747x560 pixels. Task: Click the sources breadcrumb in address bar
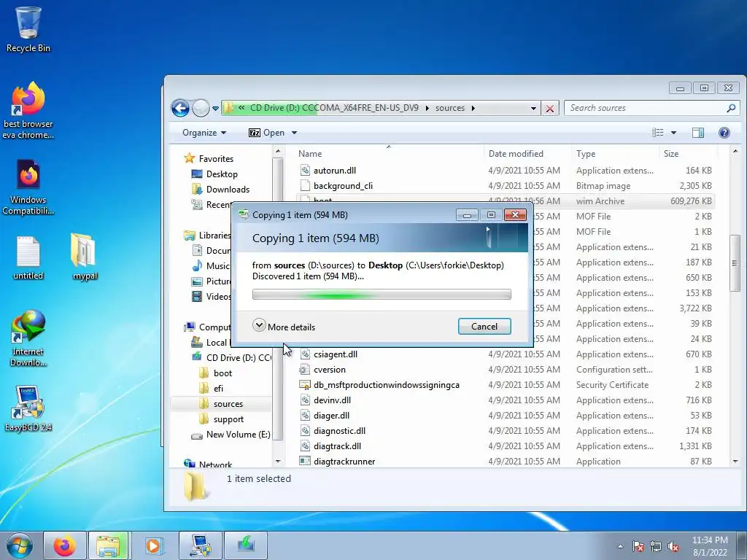449,108
